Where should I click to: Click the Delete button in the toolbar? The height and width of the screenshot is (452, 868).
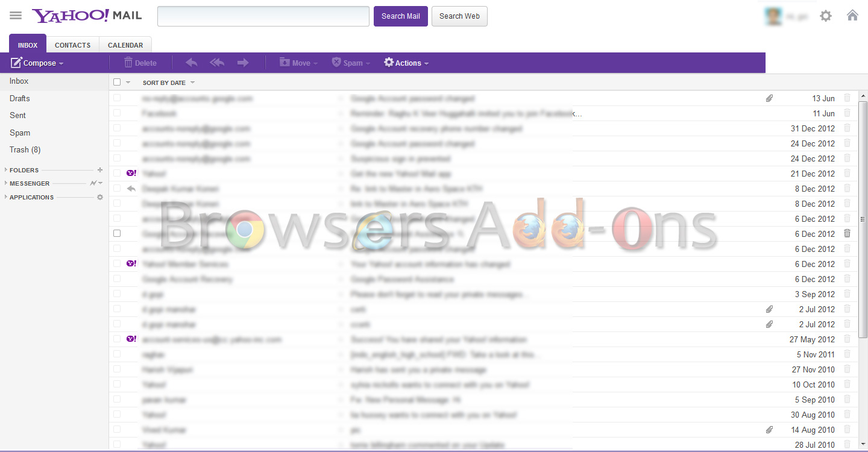point(140,63)
